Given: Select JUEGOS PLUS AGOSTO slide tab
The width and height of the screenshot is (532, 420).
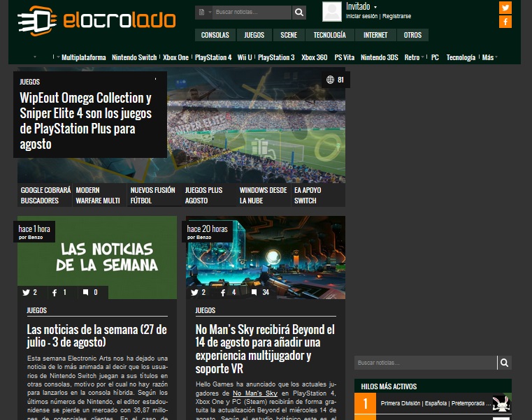Looking at the screenshot, I should coord(208,195).
